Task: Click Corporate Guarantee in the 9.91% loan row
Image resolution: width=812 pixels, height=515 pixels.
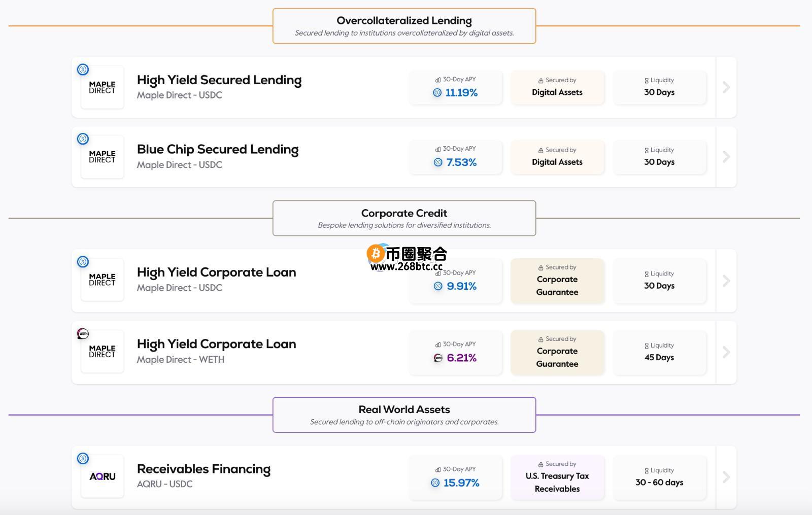Action: point(557,286)
